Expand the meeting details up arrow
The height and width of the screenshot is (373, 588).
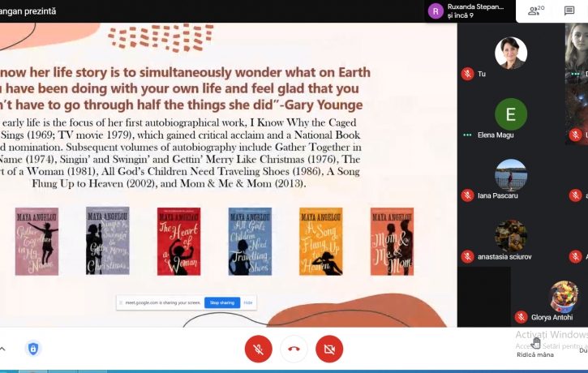pyautogui.click(x=2, y=349)
